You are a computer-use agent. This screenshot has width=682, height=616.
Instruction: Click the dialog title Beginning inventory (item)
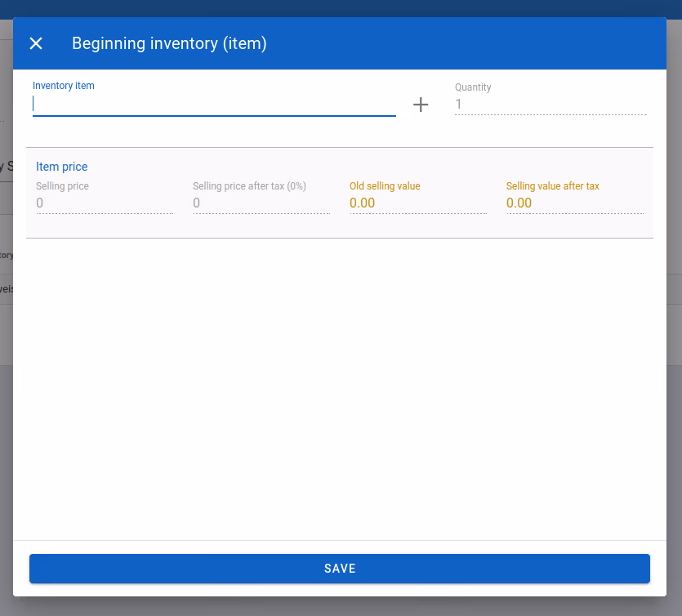pyautogui.click(x=169, y=43)
